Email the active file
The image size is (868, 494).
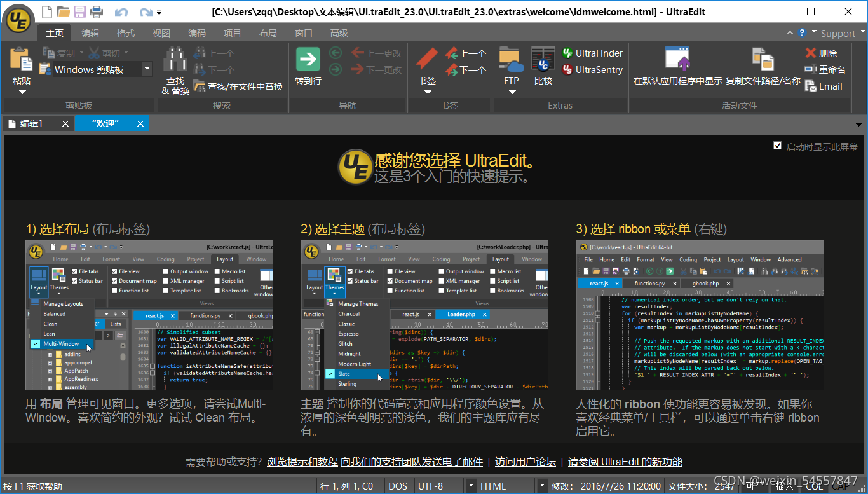pos(824,86)
